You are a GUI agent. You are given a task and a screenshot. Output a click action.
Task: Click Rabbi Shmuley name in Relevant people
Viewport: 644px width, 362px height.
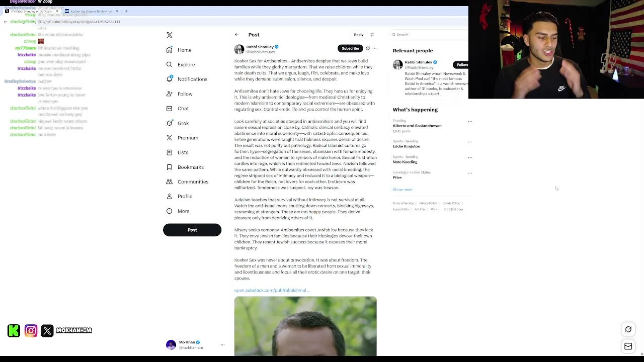coord(418,62)
